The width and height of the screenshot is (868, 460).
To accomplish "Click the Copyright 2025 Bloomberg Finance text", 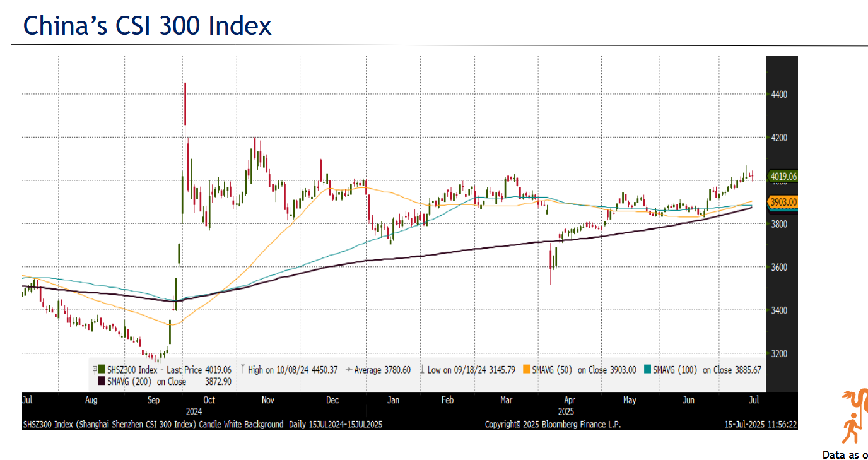I will [x=553, y=425].
